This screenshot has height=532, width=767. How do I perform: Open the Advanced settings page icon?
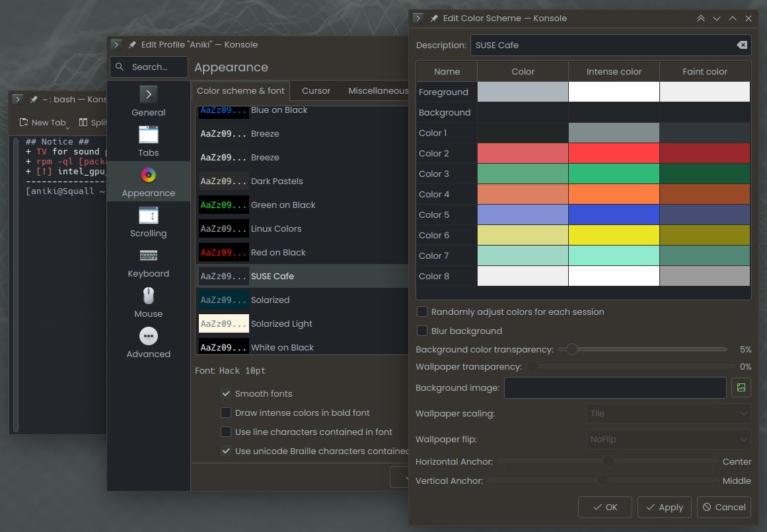click(148, 336)
